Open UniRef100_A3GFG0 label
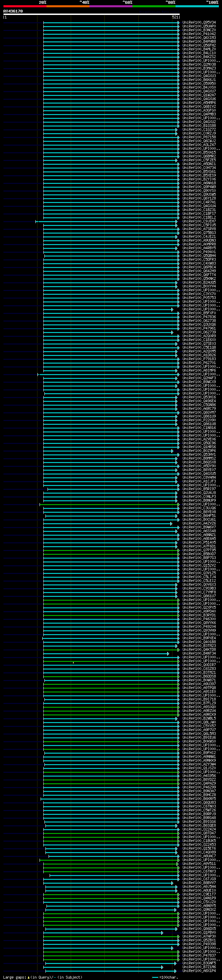Image resolution: width=222 pixels, height=980 pixels. click(199, 110)
